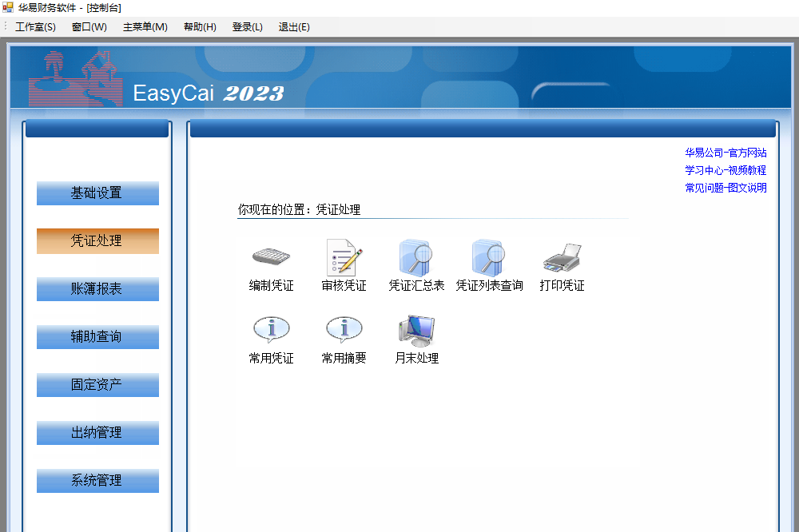Click 登录(L) in the menu bar

[x=247, y=27]
